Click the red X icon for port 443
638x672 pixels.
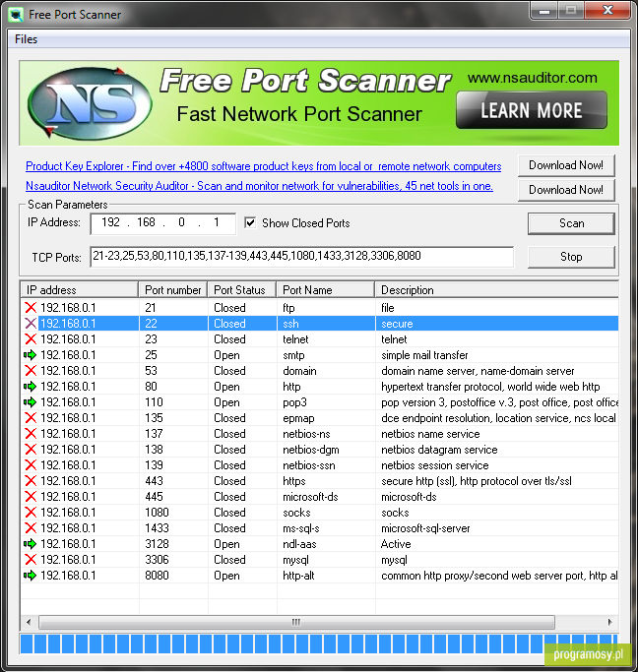click(31, 481)
